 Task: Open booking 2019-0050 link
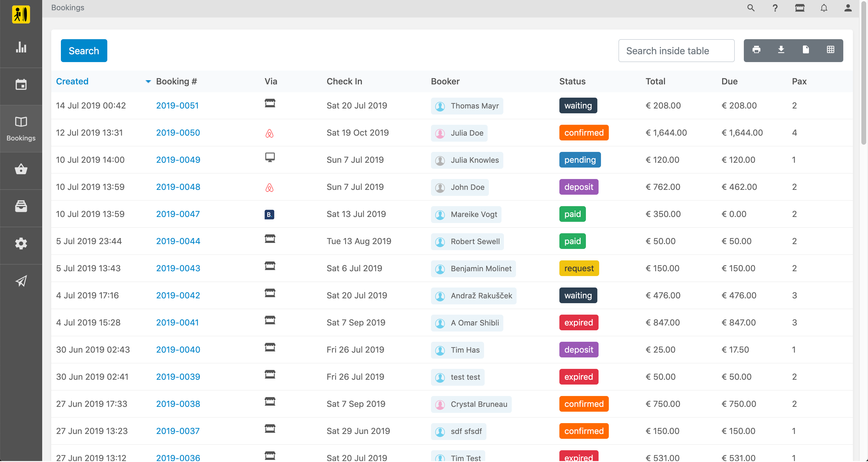point(178,133)
